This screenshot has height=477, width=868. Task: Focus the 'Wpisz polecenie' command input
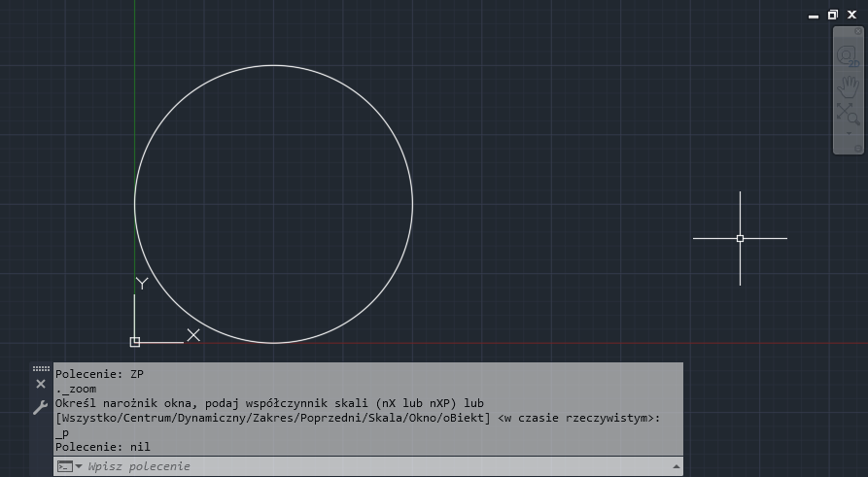point(376,466)
